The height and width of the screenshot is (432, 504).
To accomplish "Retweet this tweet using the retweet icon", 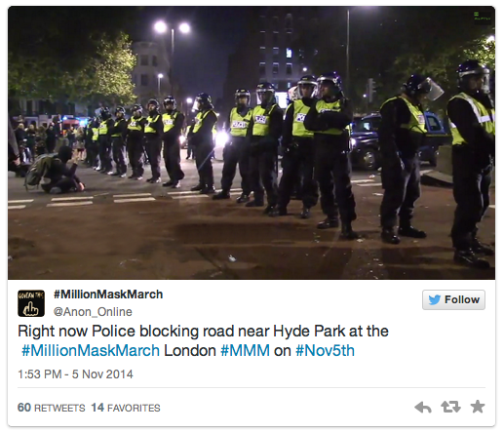I will 450,407.
